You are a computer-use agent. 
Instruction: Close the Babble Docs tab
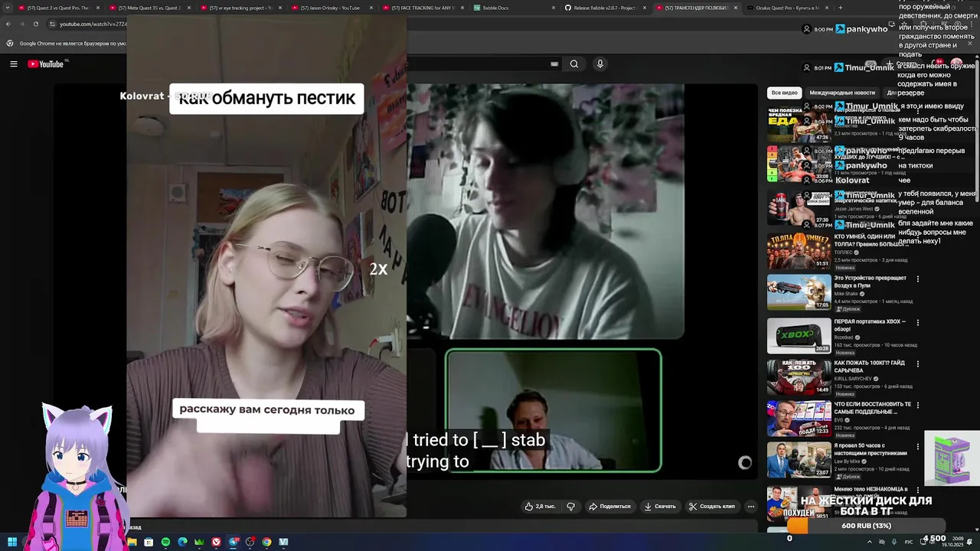pyautogui.click(x=554, y=8)
